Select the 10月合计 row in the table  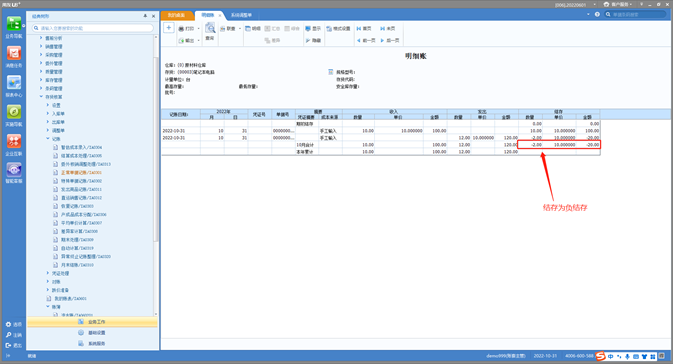point(380,145)
